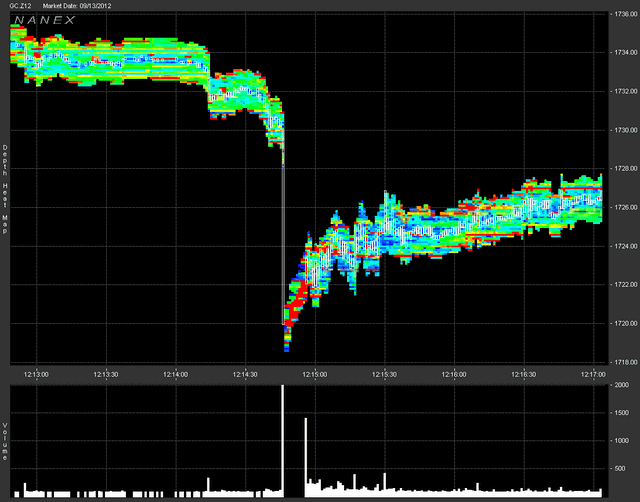This screenshot has height=502, width=640.
Task: Click the long vertical price drop line
Action: (283, 245)
